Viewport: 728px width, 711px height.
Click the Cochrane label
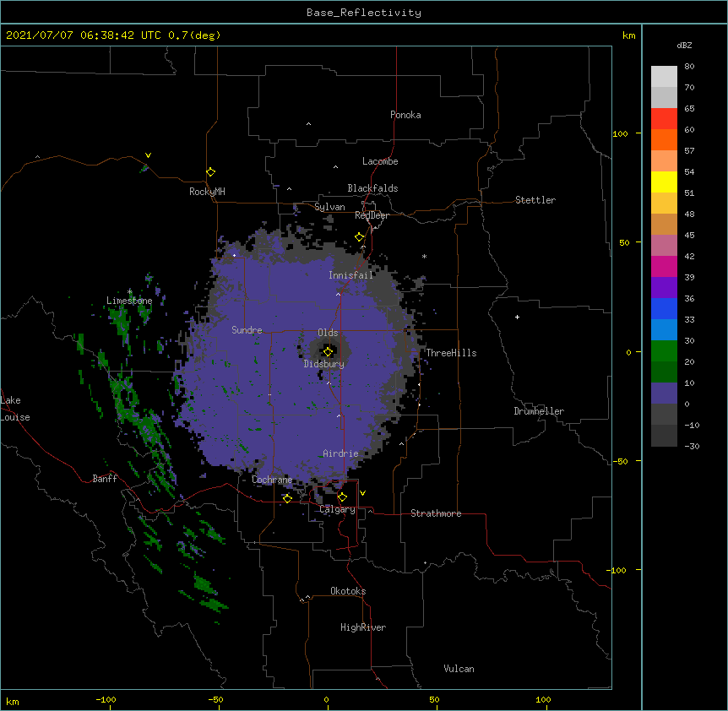(x=272, y=480)
